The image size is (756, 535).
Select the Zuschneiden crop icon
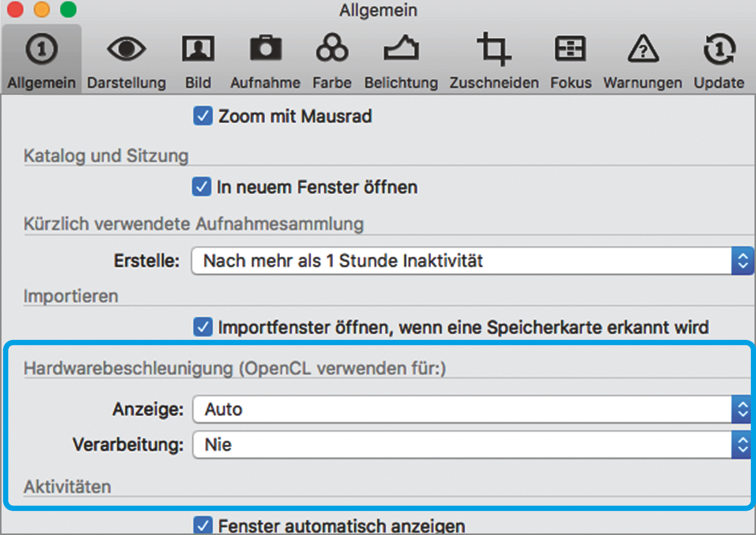point(494,49)
